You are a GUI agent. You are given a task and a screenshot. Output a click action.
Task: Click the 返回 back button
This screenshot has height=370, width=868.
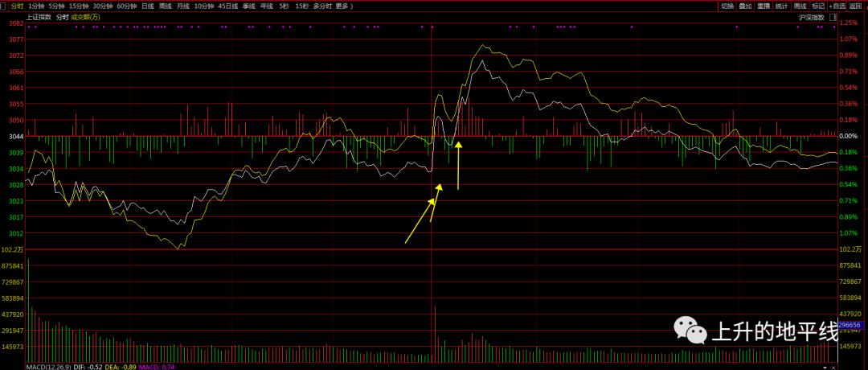(x=855, y=6)
